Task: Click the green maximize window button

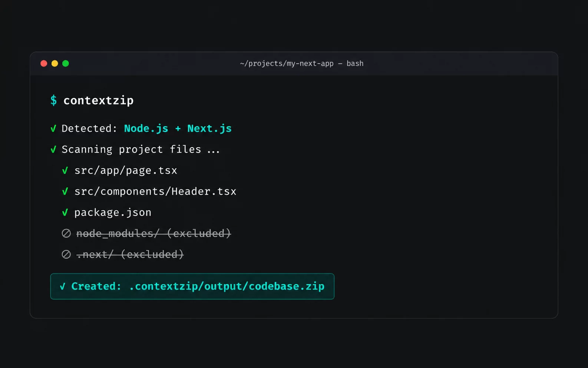Action: click(x=66, y=63)
